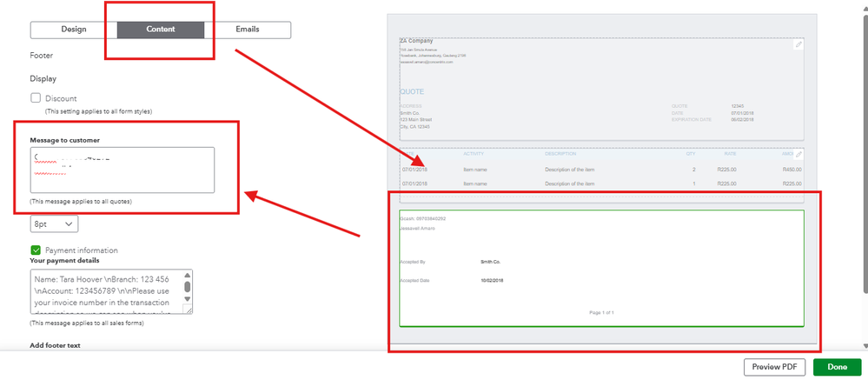
Task: Click the green Done button
Action: coord(837,367)
